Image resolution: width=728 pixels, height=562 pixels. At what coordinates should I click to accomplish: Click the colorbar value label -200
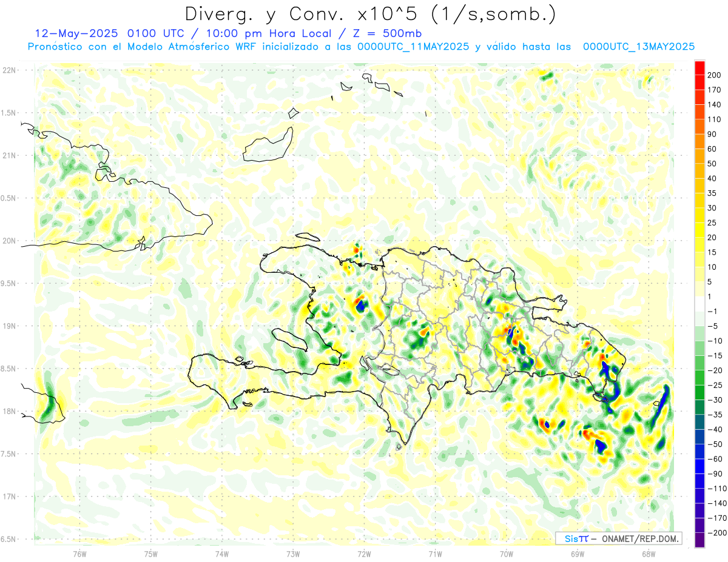point(716,533)
